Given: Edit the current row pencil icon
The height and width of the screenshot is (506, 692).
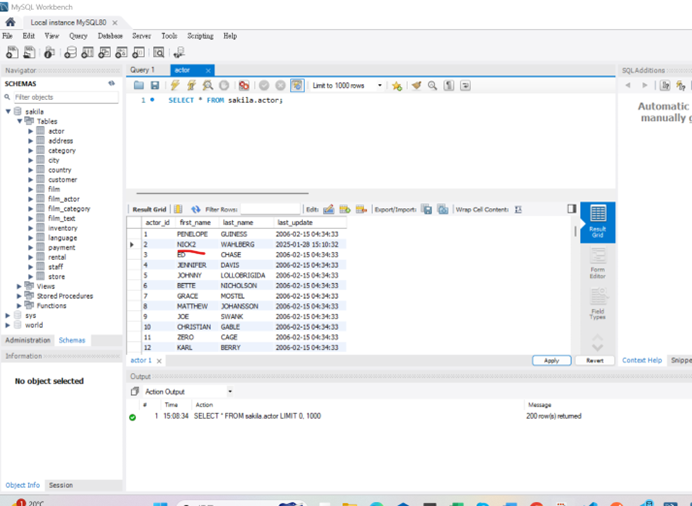Looking at the screenshot, I should tap(328, 209).
